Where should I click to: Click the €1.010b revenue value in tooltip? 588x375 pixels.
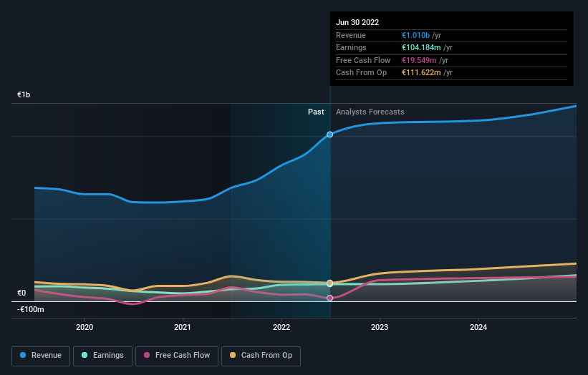tap(415, 35)
